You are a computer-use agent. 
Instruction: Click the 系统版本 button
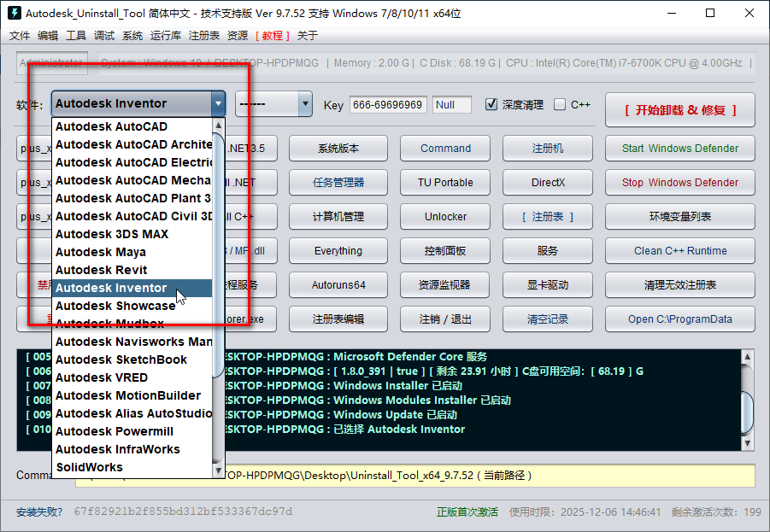tap(338, 149)
